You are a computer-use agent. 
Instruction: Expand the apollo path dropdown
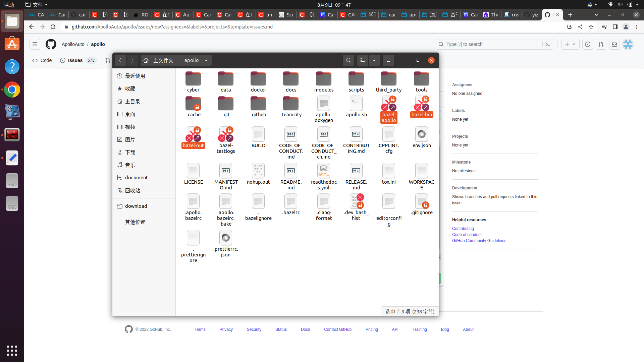[x=206, y=60]
